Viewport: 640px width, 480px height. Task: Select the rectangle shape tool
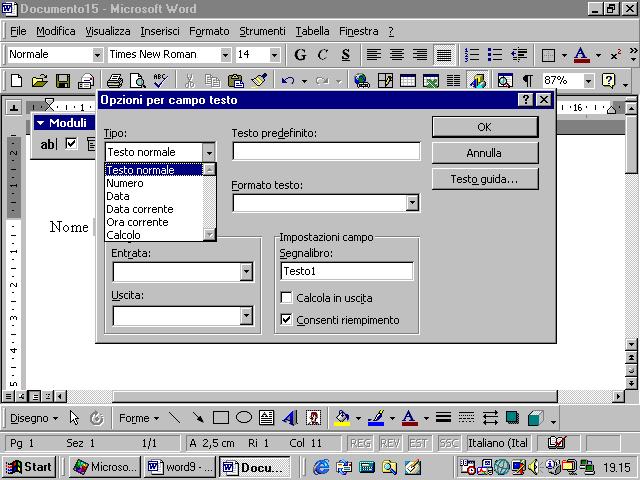pos(221,418)
